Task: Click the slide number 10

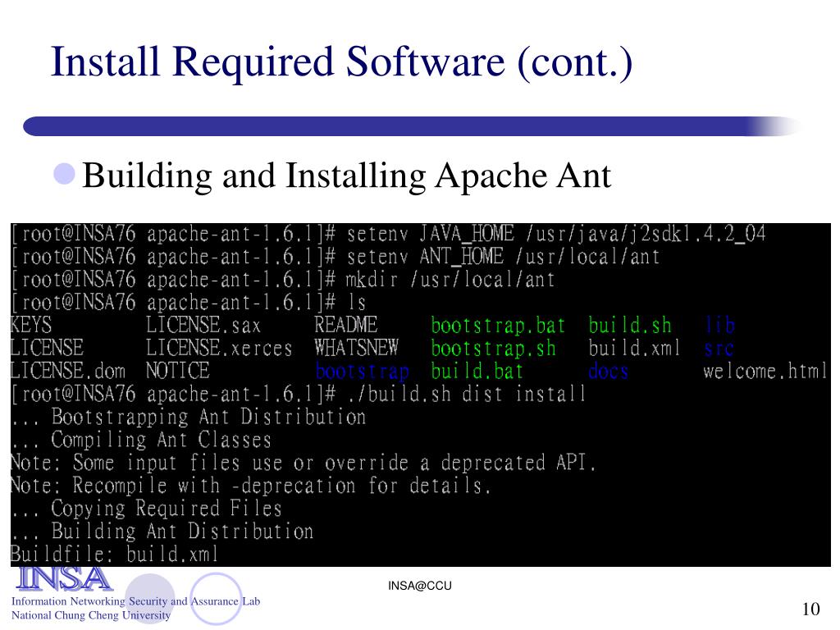Action: (811, 609)
